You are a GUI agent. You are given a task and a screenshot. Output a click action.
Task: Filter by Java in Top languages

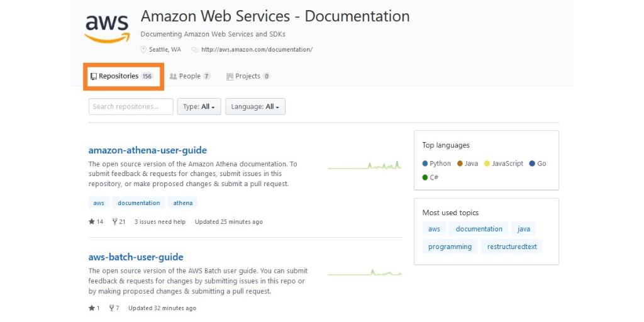(468, 164)
